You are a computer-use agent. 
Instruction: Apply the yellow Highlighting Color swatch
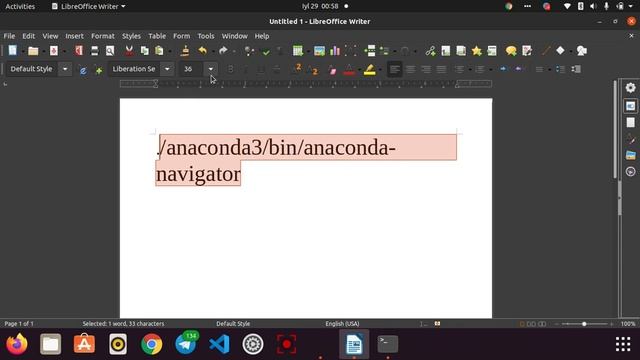point(369,70)
